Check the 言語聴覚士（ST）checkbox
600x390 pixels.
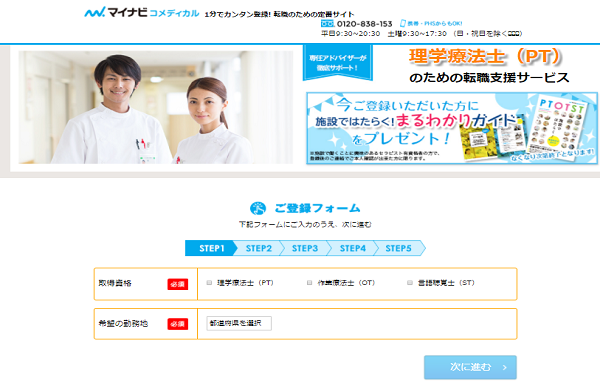pyautogui.click(x=410, y=283)
